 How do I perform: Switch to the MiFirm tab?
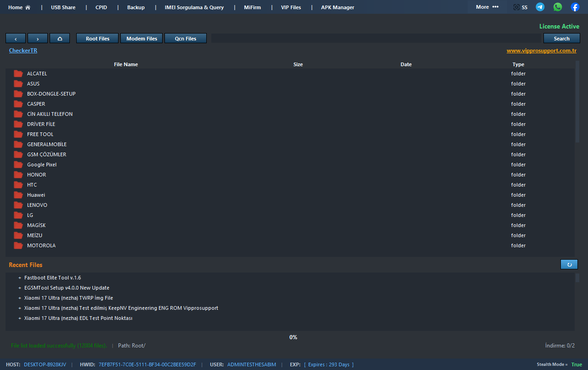coord(252,7)
